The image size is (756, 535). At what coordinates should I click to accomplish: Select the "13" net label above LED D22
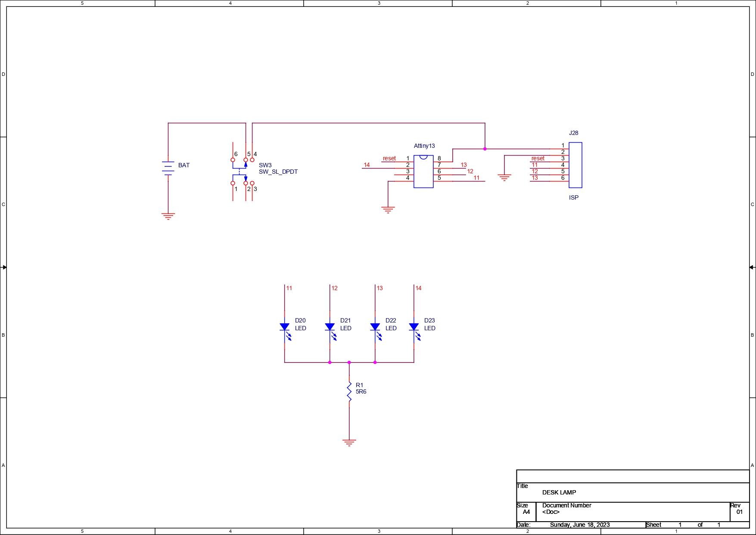tap(380, 288)
